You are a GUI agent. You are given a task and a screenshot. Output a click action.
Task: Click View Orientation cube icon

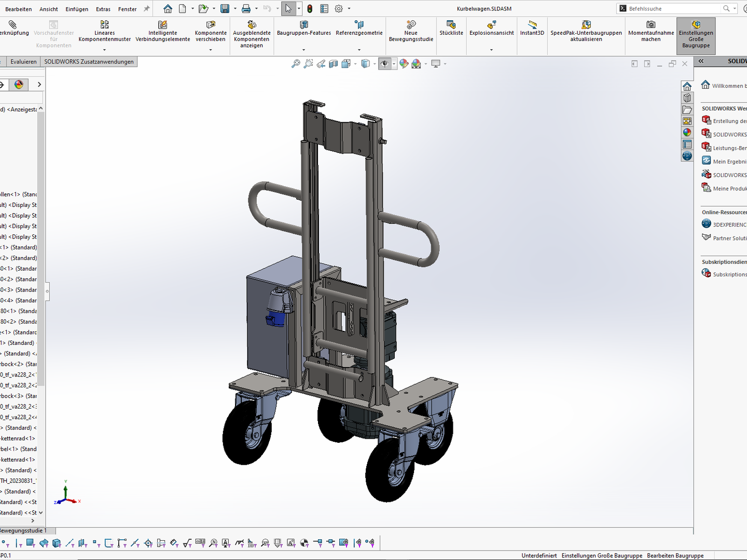346,64
